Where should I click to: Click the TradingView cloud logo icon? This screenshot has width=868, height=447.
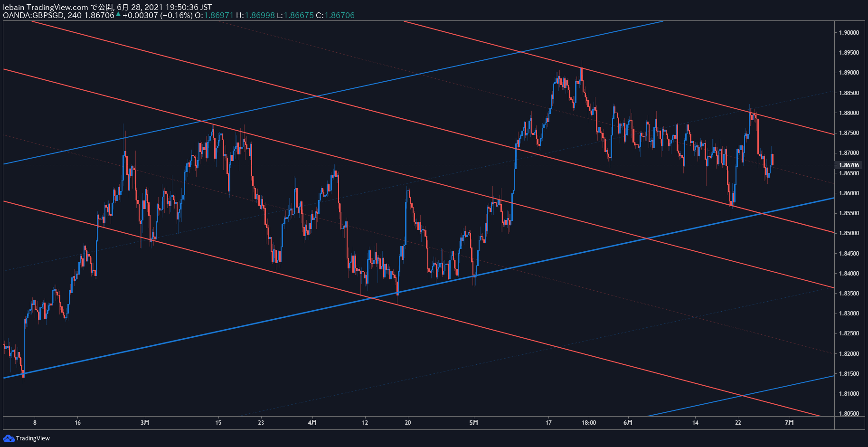[9, 438]
